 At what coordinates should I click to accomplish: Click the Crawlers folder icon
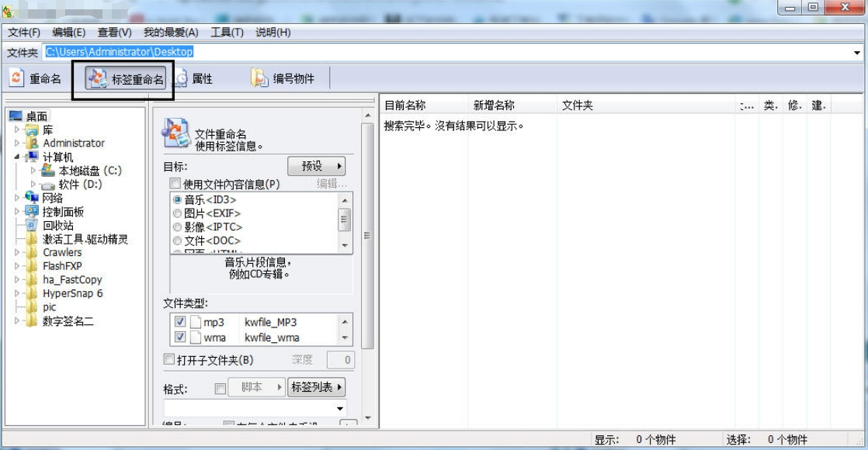tap(32, 252)
